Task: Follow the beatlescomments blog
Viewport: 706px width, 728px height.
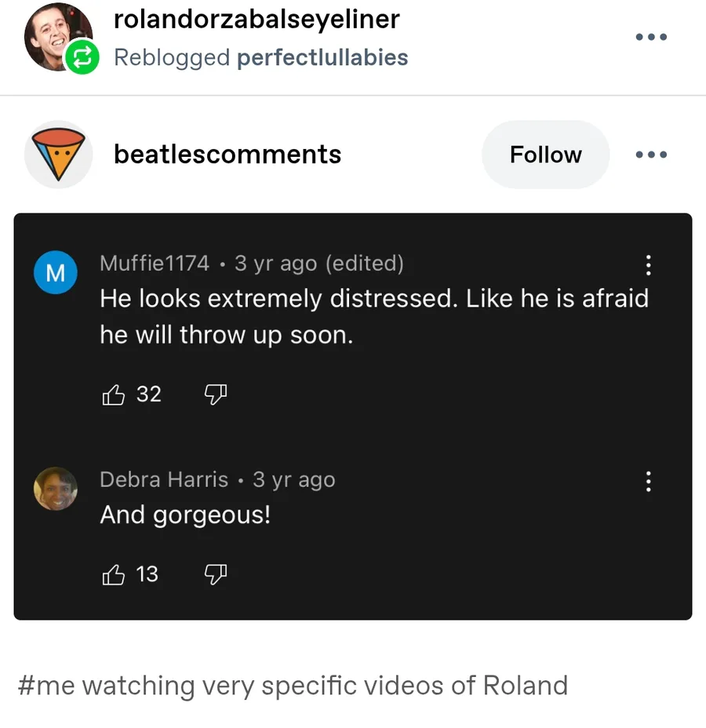Action: (x=545, y=155)
